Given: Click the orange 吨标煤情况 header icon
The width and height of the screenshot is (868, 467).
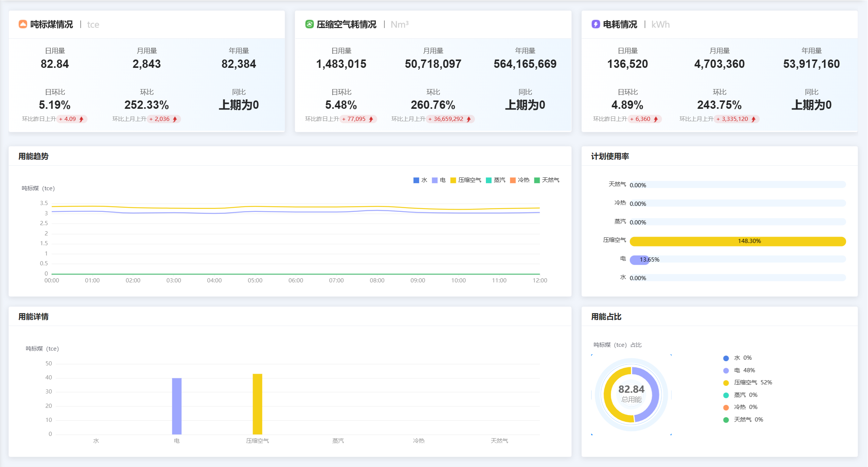Looking at the screenshot, I should point(23,24).
